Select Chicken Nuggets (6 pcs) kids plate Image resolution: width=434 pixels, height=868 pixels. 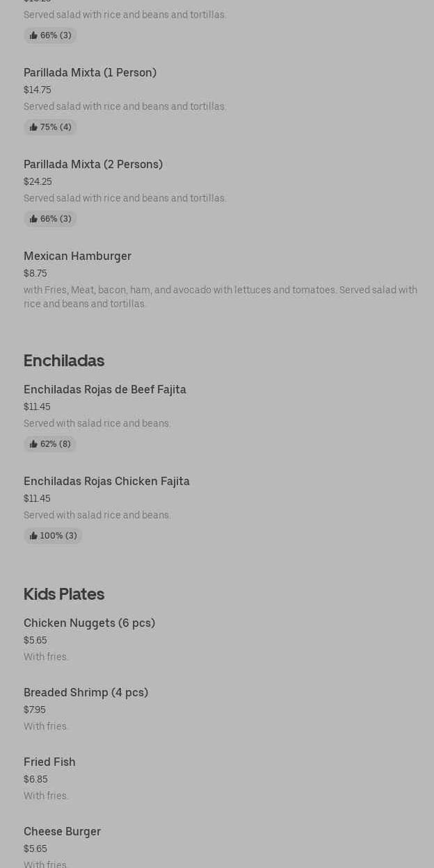(89, 623)
